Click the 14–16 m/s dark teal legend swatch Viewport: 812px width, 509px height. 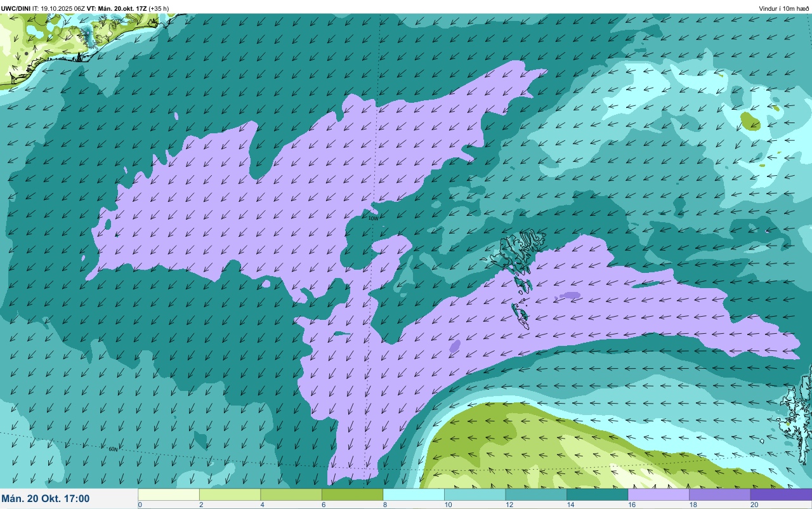598,494
